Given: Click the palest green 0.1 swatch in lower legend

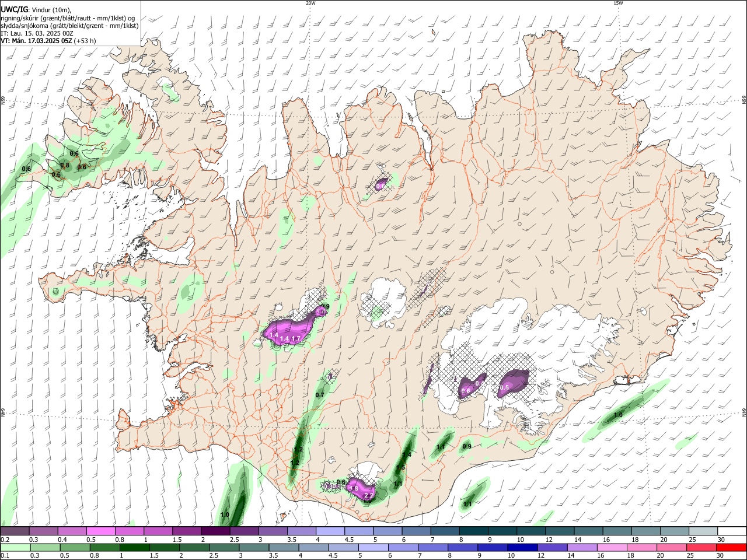Looking at the screenshot, I should 15,547.
